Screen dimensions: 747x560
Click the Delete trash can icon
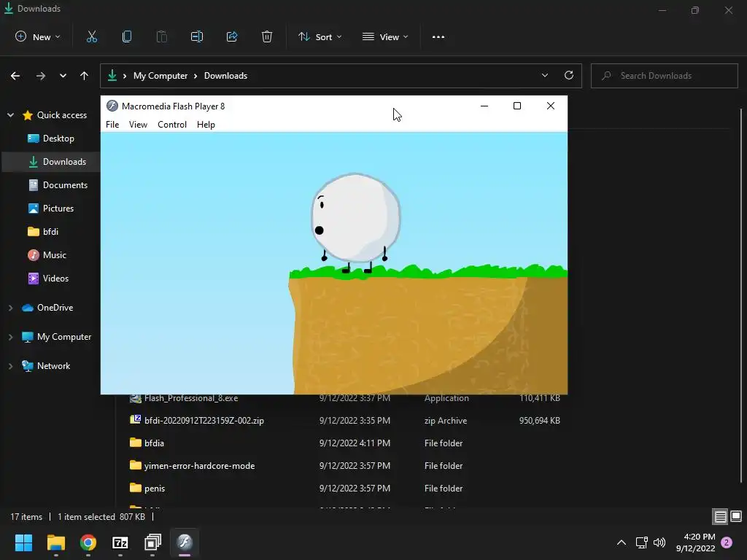click(x=267, y=36)
